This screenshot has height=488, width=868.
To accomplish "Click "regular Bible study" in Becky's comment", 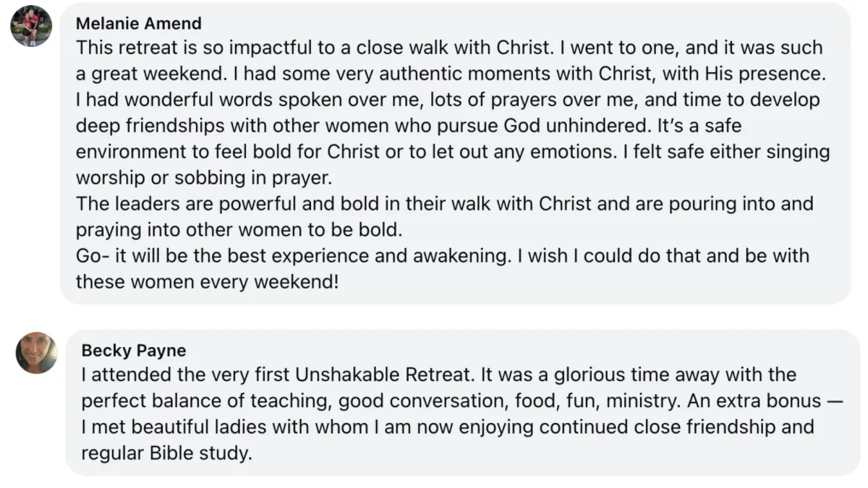I will click(167, 453).
